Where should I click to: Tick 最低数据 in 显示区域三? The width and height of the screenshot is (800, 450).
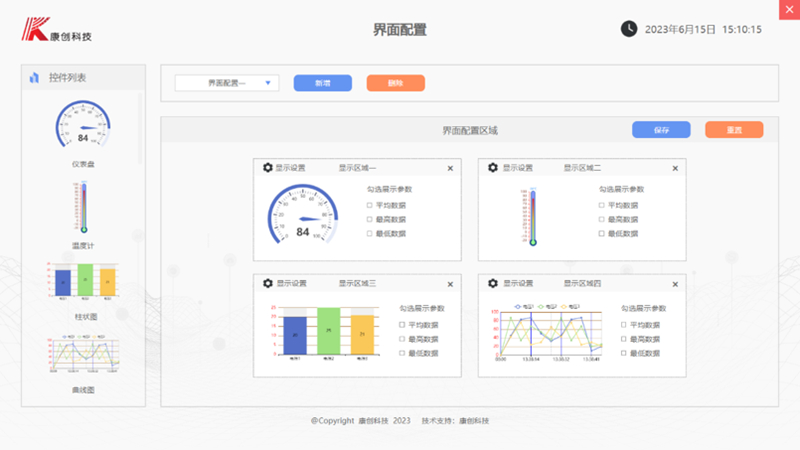402,353
